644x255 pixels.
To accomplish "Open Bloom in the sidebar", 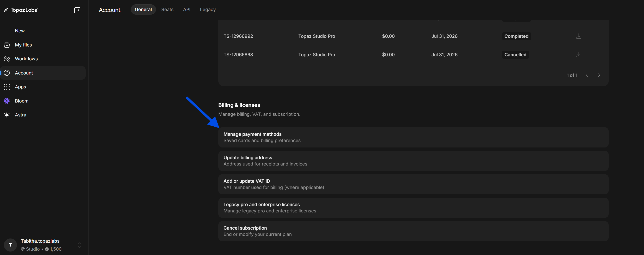I will coord(43,101).
